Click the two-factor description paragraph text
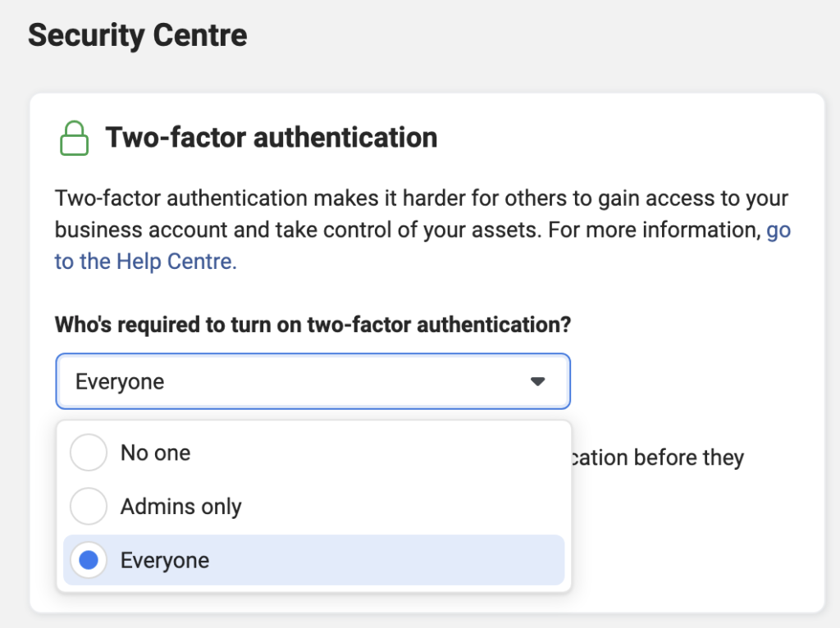The width and height of the screenshot is (840, 628). coord(422,230)
